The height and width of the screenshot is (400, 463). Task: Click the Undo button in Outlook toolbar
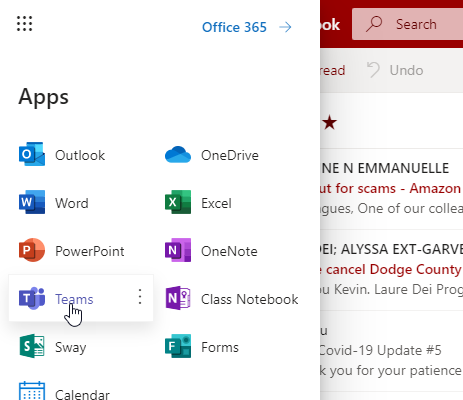(395, 70)
